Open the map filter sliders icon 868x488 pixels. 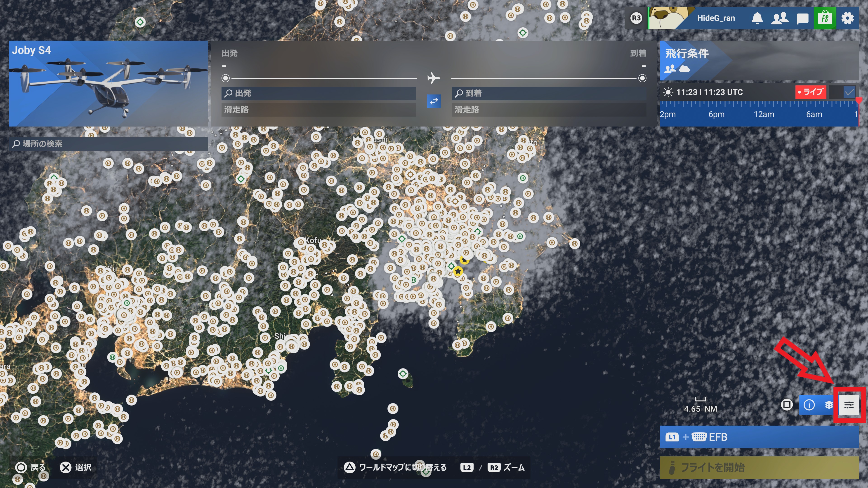point(849,404)
